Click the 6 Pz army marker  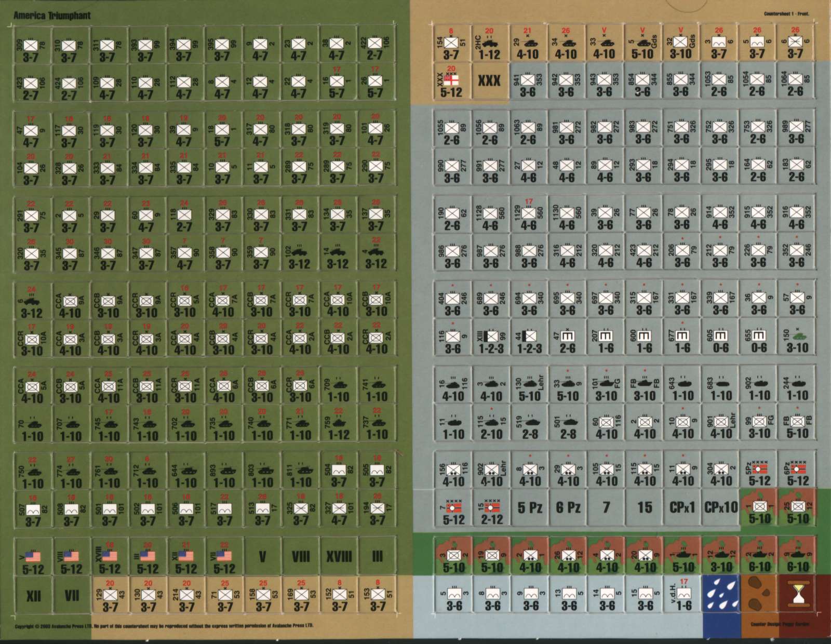568,507
